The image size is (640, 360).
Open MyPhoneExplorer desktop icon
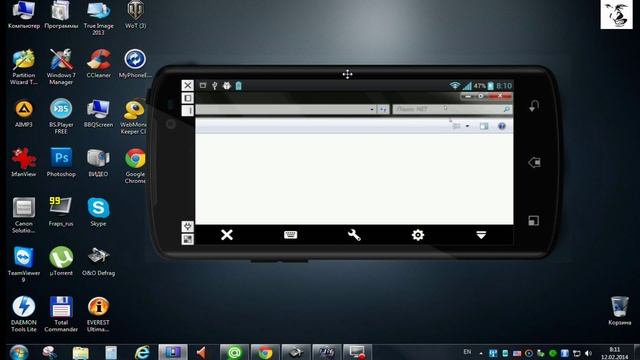(135, 63)
